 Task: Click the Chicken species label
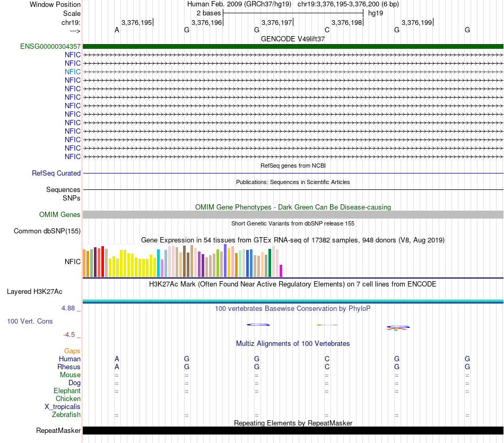[x=68, y=398]
